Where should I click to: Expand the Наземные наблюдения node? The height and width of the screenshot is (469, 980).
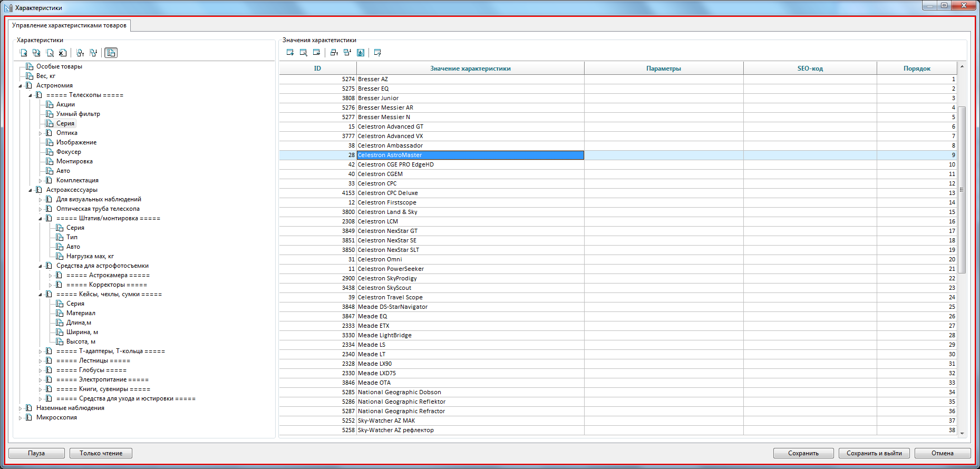[21, 408]
